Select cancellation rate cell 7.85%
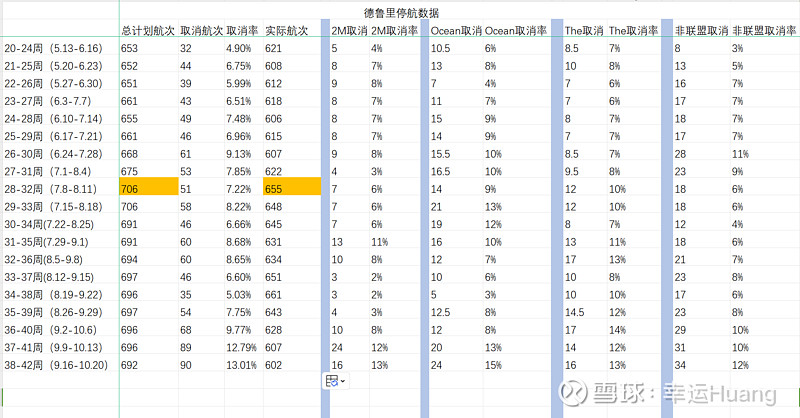The image size is (800, 418). pos(239,171)
